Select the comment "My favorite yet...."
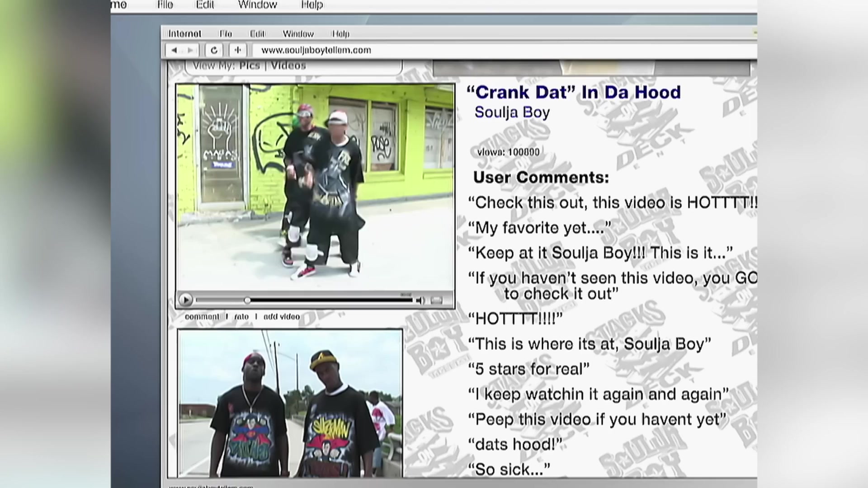This screenshot has height=488, width=868. tap(540, 228)
